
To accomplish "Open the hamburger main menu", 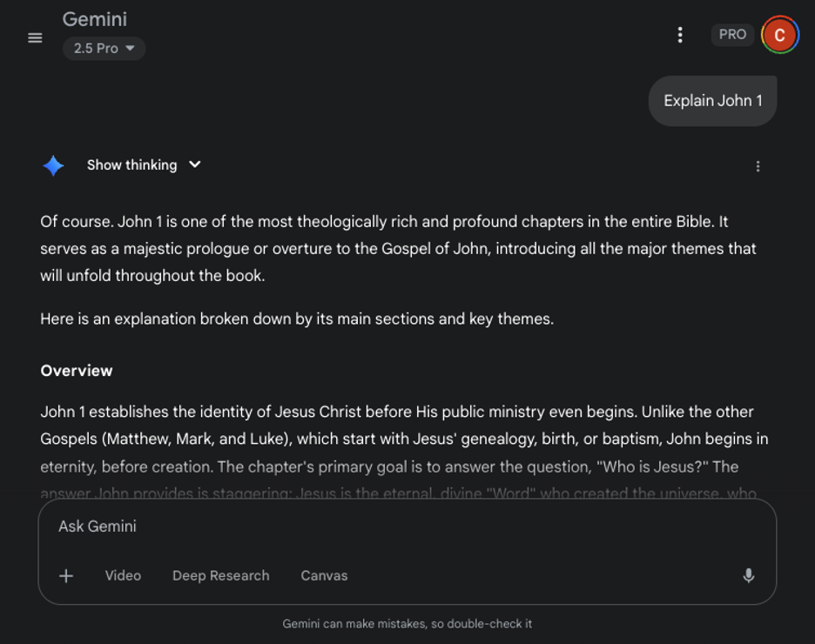I will (35, 37).
